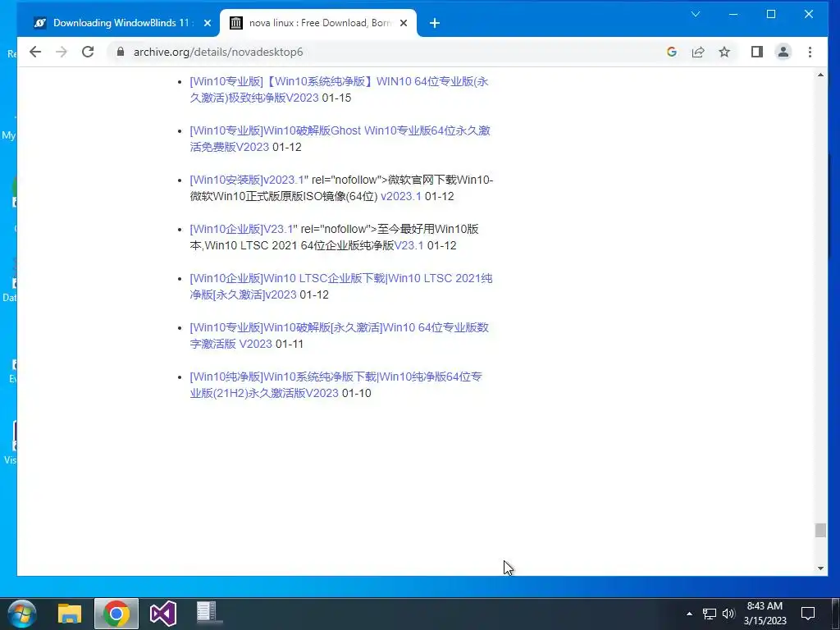Close the Downloading WindowBlinds 11 tab
This screenshot has width=840, height=630.
point(208,23)
